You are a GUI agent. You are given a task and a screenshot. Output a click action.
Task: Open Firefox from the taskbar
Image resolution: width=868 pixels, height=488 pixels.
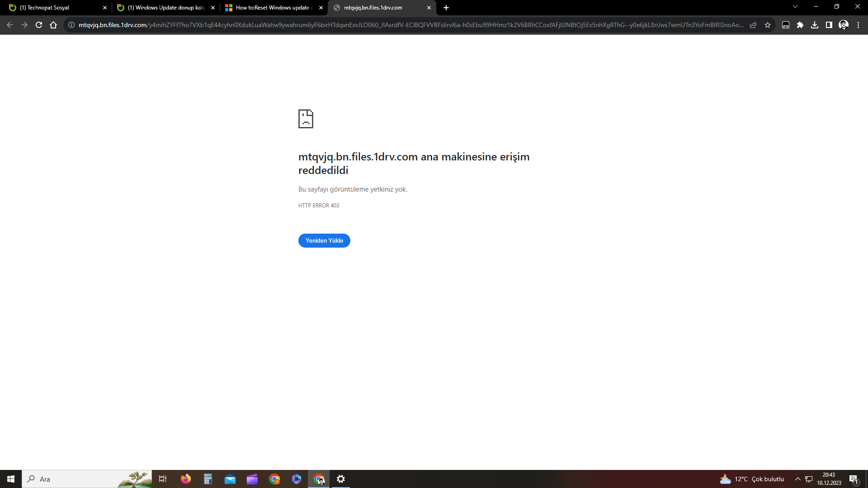pos(186,479)
